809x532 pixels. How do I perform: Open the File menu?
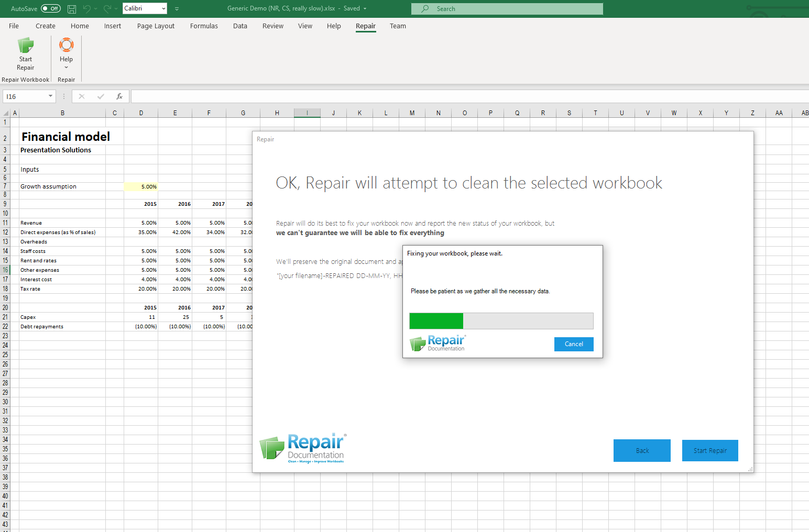(14, 26)
